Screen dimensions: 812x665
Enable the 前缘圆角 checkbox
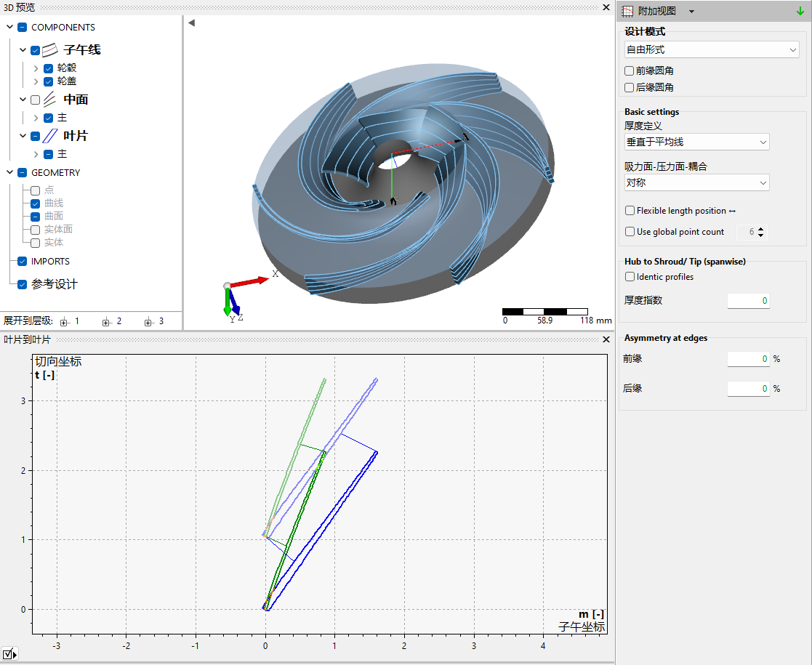pos(630,71)
